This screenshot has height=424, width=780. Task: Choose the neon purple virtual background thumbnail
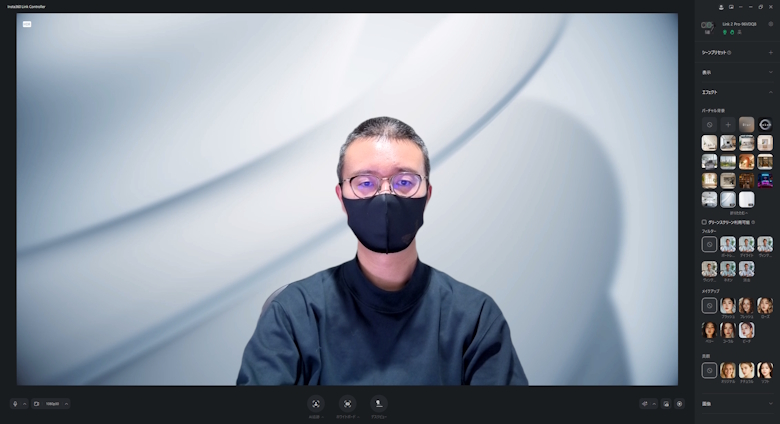pyautogui.click(x=765, y=180)
